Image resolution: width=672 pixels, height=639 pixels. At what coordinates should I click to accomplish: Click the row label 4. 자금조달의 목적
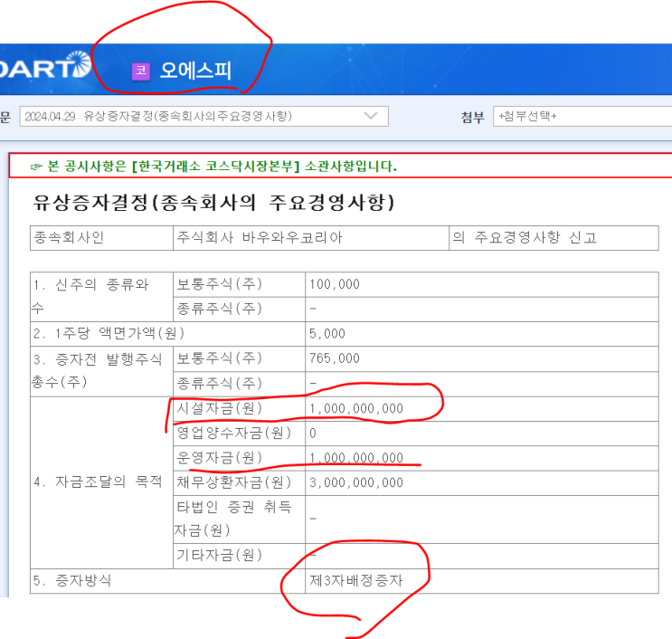pyautogui.click(x=98, y=482)
